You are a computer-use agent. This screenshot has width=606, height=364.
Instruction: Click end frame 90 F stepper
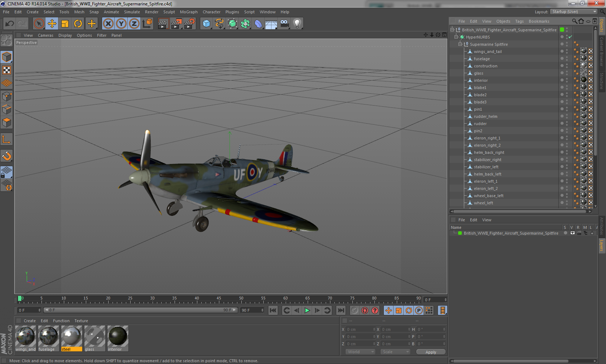click(x=262, y=310)
